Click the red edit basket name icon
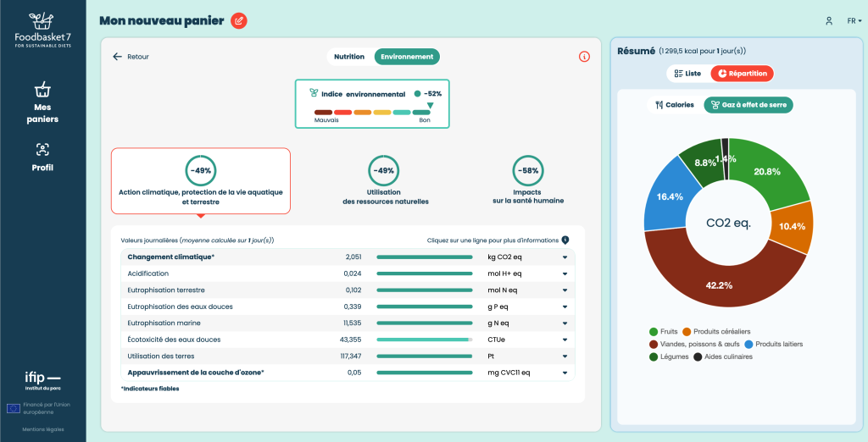This screenshot has width=868, height=442. (238, 21)
